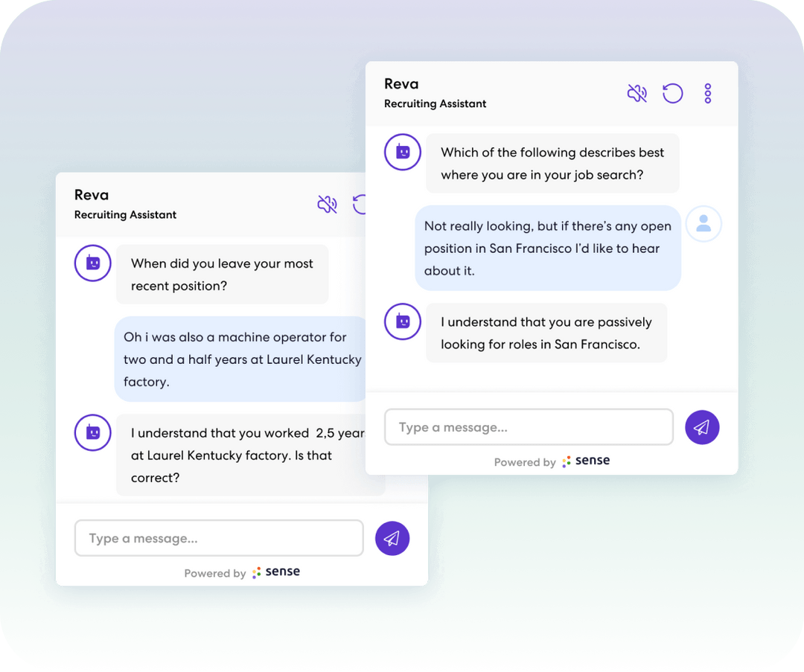Mute Reva's voice in the top chat window

pos(637,93)
